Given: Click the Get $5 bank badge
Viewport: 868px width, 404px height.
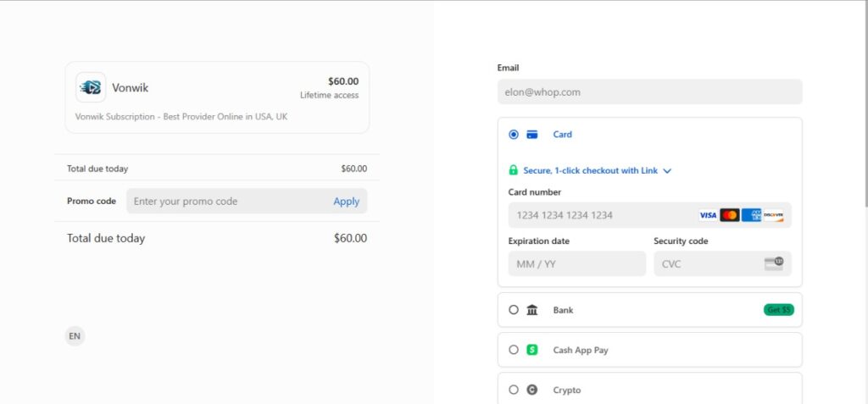Looking at the screenshot, I should pos(778,310).
